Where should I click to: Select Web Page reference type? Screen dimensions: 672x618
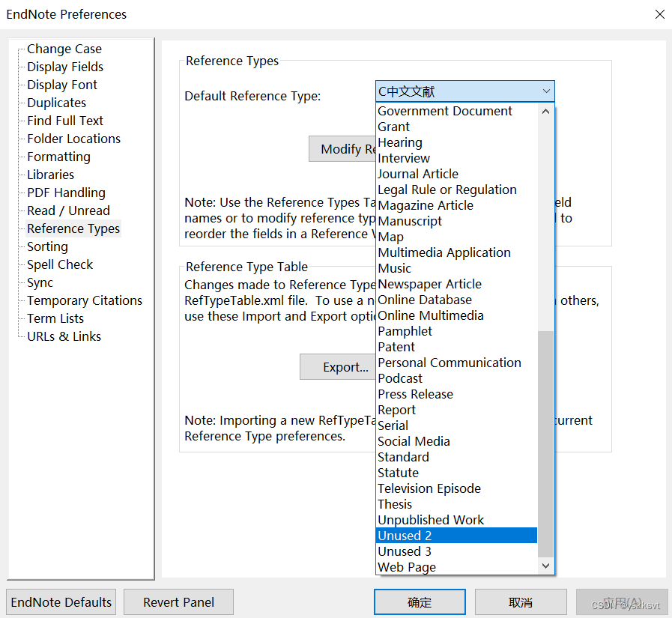point(456,567)
